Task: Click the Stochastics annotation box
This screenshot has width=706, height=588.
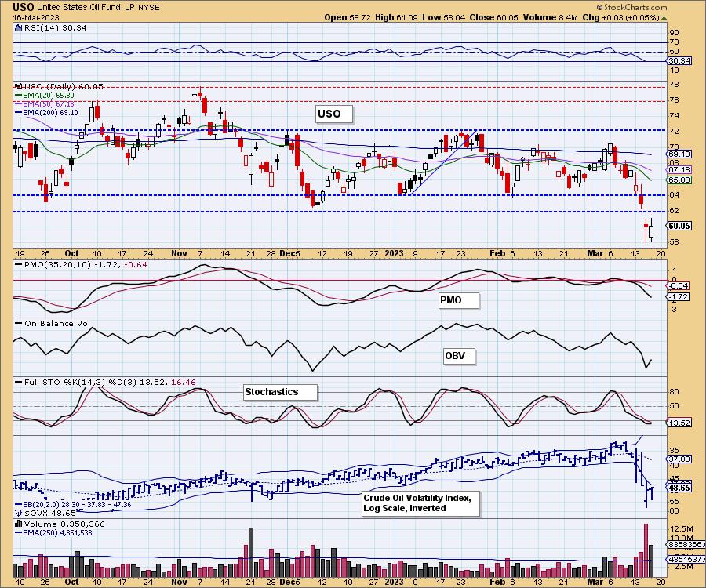Action: point(280,392)
